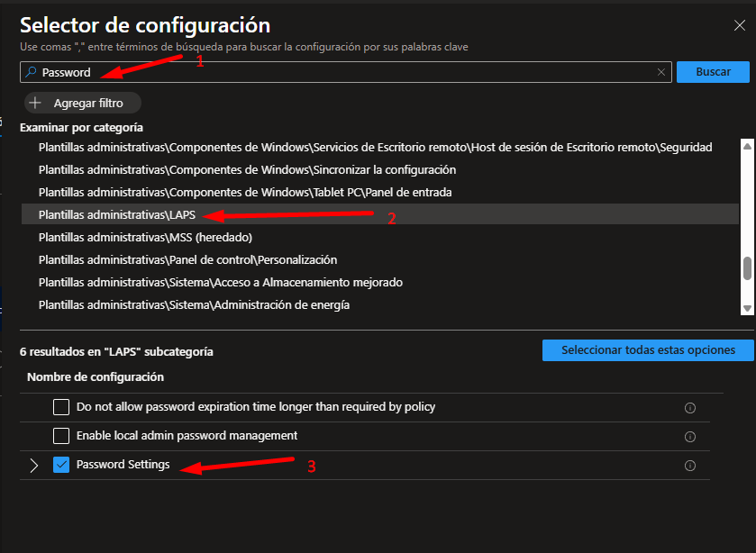Enable local admin password management checkbox
This screenshot has height=553, width=756.
click(61, 436)
